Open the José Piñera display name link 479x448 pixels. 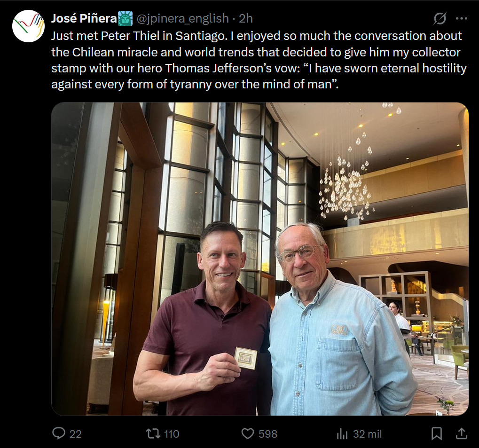(x=84, y=19)
